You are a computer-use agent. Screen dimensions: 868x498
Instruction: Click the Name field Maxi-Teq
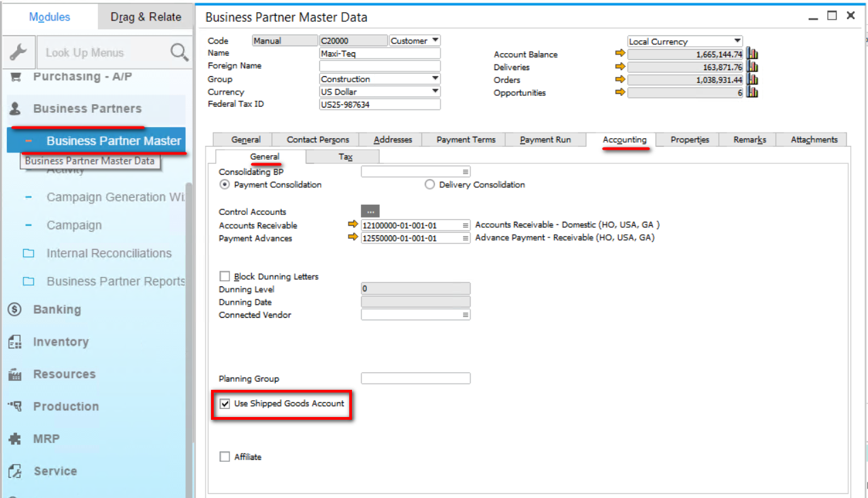[x=380, y=53]
